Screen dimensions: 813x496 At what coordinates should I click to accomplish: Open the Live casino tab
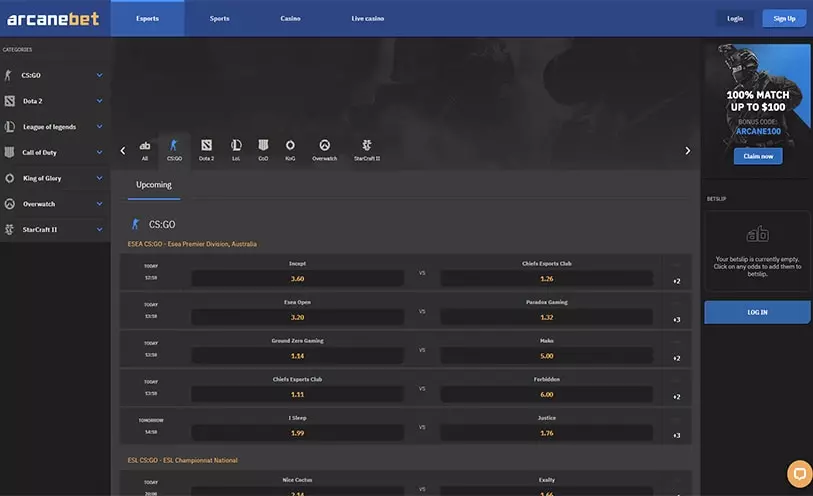(368, 19)
